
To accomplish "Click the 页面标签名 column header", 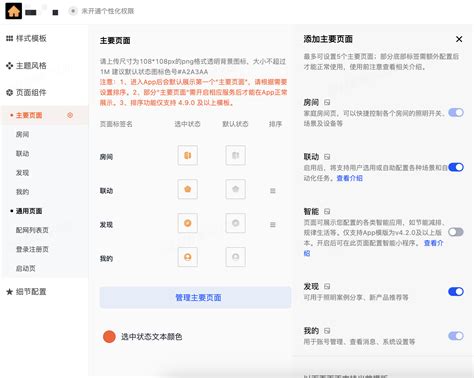I will pos(116,124).
